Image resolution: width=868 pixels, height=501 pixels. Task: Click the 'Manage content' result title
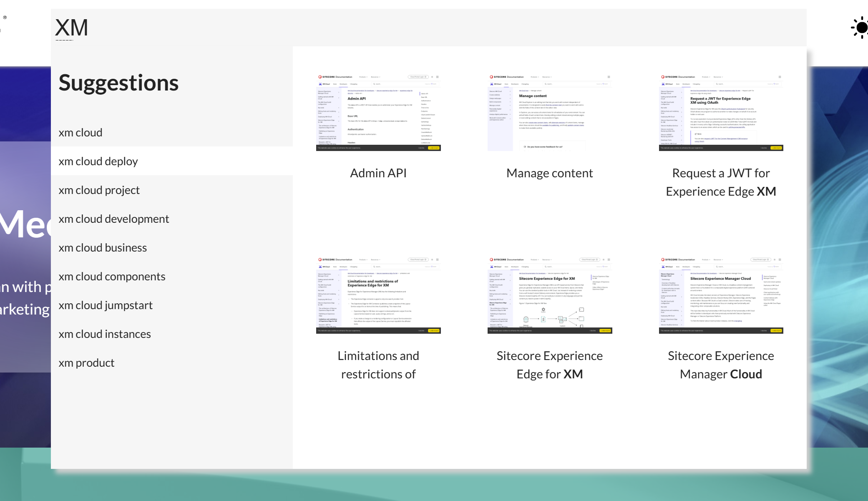tap(550, 173)
